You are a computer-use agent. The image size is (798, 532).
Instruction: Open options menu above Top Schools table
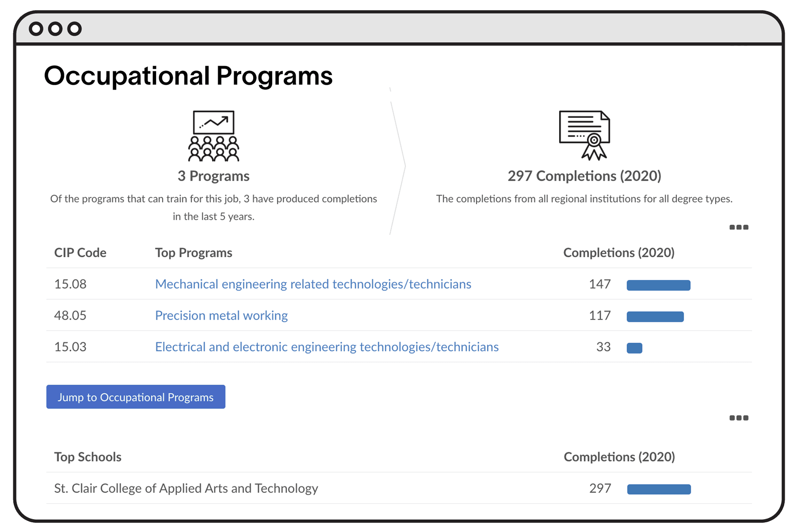point(739,418)
